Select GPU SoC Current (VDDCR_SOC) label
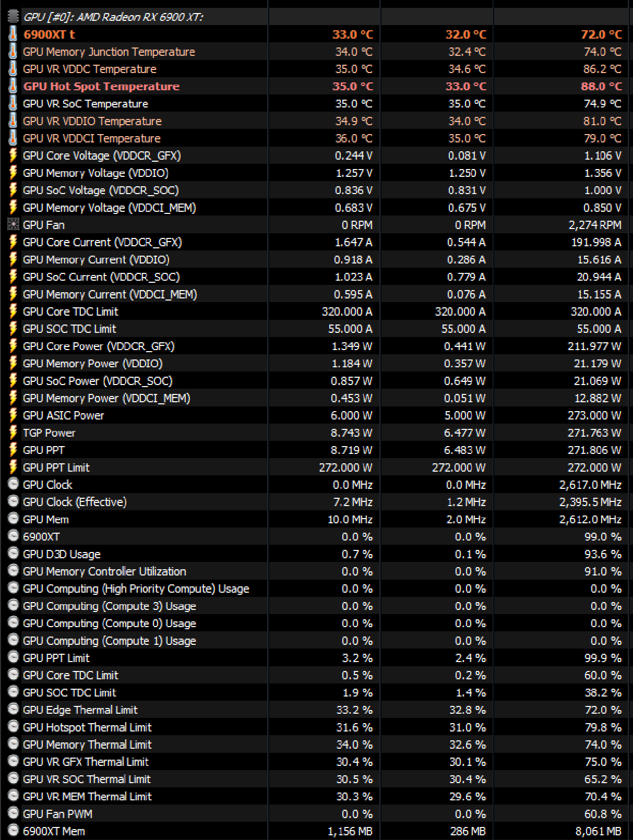The image size is (633, 840). 101,277
